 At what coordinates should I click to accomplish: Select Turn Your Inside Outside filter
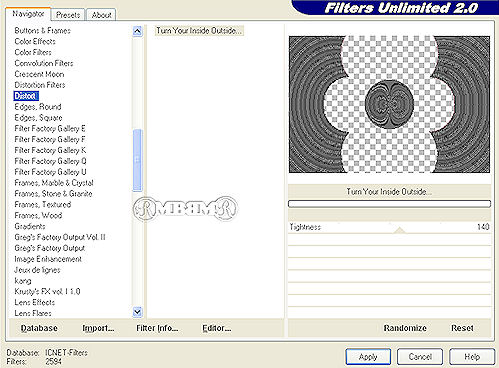tap(199, 31)
